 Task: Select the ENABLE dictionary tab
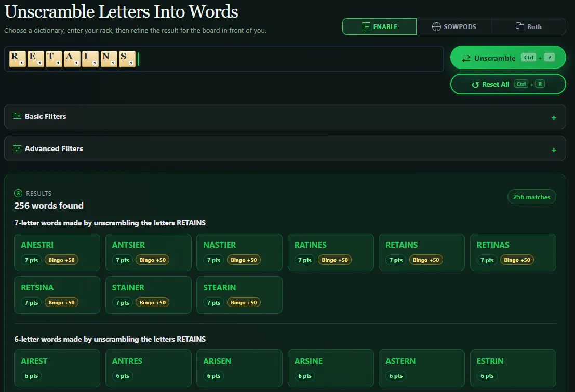[379, 26]
